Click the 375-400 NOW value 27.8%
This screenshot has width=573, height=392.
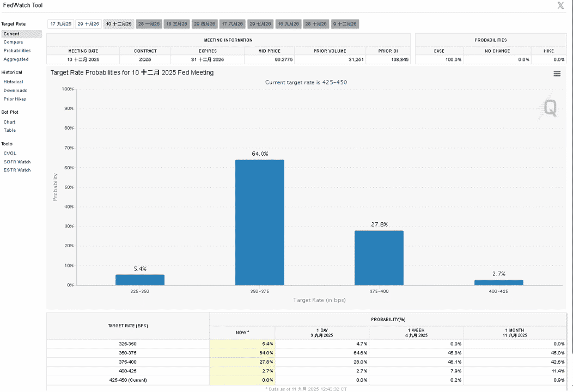click(266, 362)
